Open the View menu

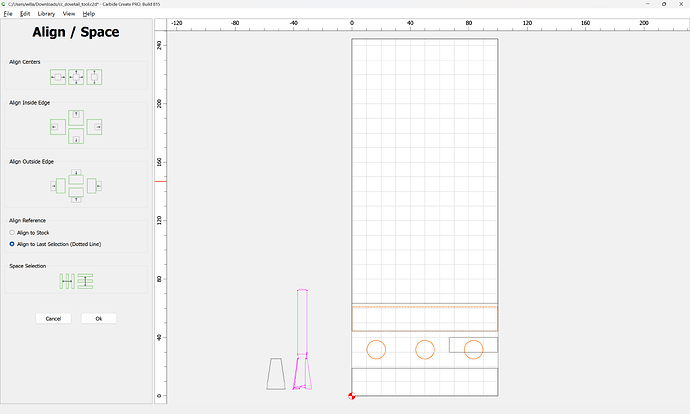[x=69, y=14]
